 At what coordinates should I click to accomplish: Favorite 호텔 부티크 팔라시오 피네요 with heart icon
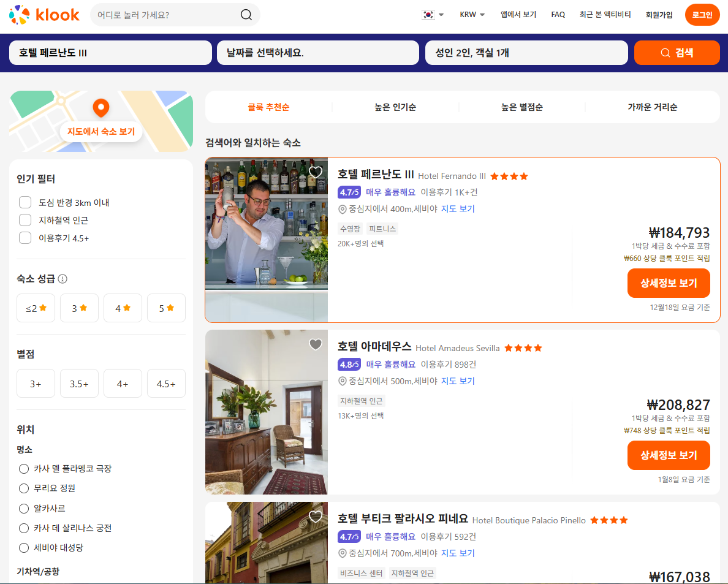(316, 516)
